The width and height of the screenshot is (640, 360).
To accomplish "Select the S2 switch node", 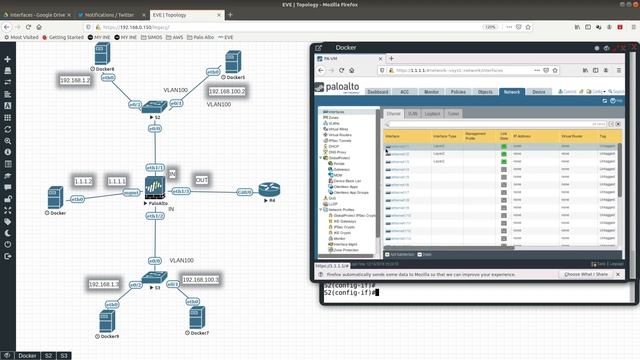I will point(155,107).
